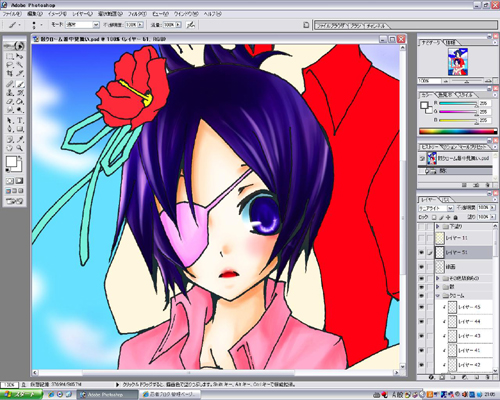Image resolution: width=500 pixels, height=400 pixels.
Task: Open the brush preset picker arrow
Action: (42, 25)
